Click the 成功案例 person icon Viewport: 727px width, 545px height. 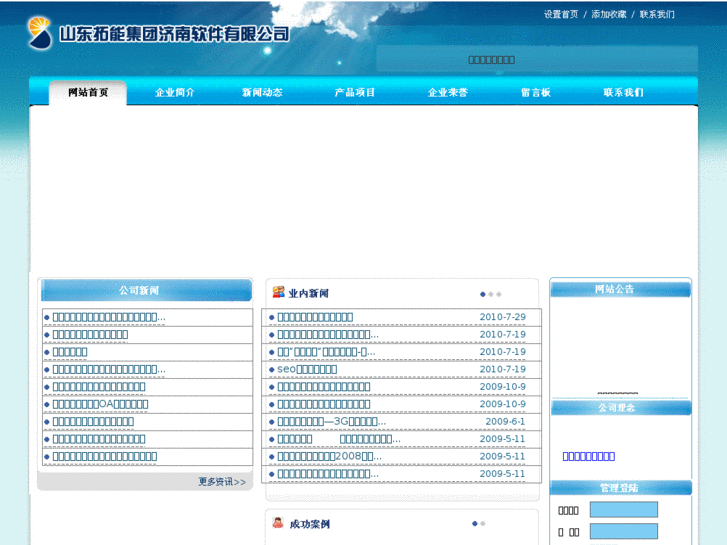click(x=278, y=523)
